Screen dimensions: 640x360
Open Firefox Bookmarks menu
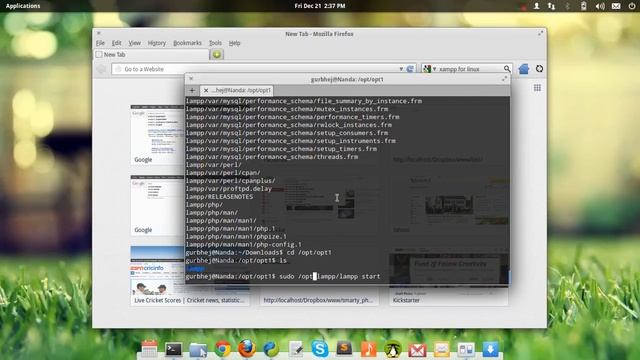coord(187,43)
